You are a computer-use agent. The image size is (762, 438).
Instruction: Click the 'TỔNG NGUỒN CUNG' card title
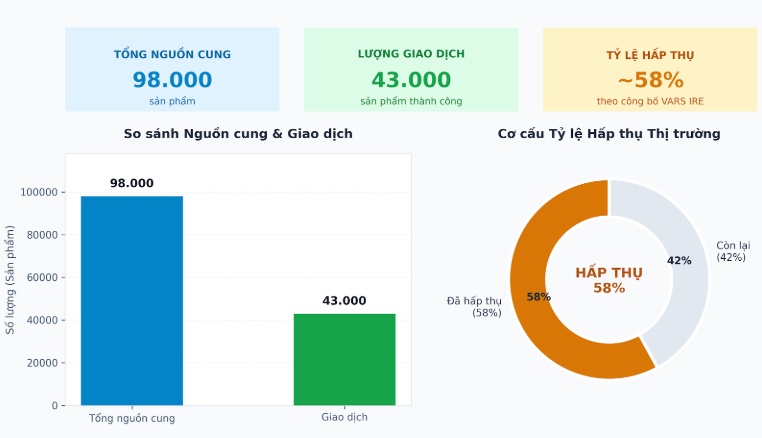172,54
